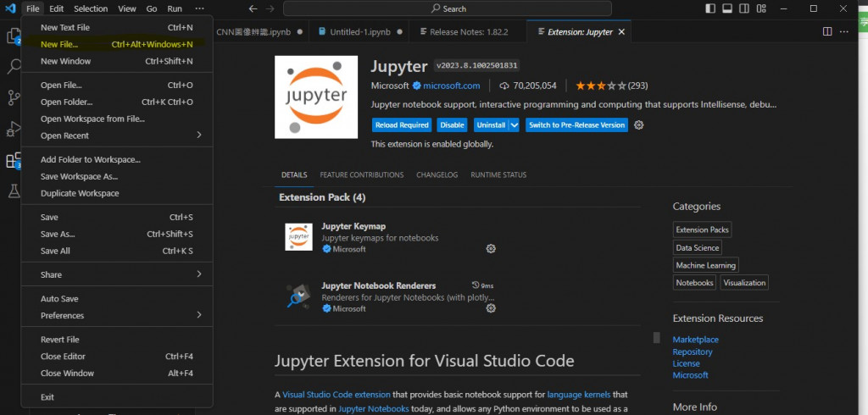Screen dimensions: 868x415
Task: Click the Disable button
Action: point(452,125)
